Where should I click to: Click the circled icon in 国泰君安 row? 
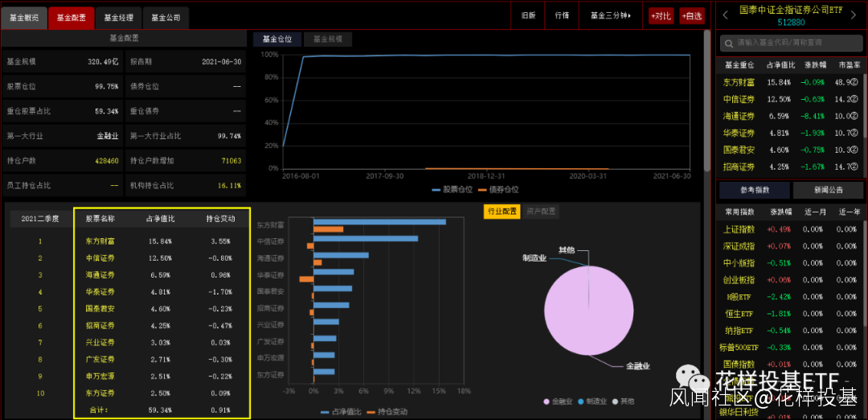[x=854, y=150]
